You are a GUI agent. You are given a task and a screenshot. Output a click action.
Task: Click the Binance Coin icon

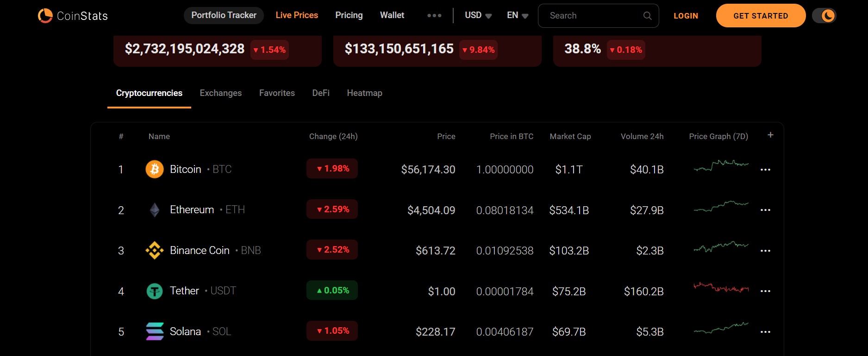click(x=155, y=250)
